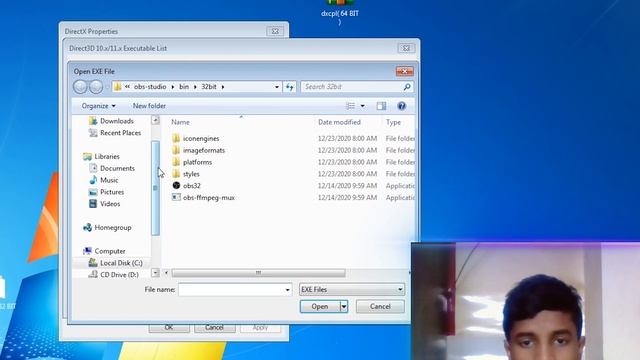Image resolution: width=640 pixels, height=360 pixels.
Task: Select the platforms folder icon
Action: [x=176, y=162]
